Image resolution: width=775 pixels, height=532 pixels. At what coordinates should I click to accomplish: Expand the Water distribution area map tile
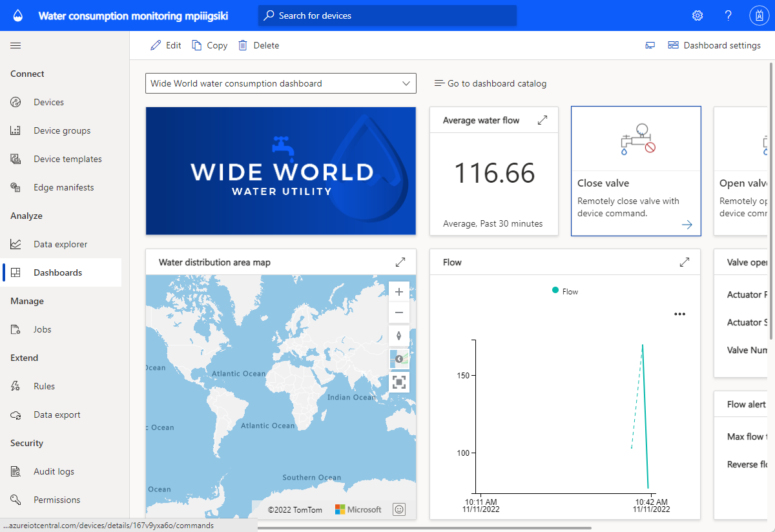[400, 262]
